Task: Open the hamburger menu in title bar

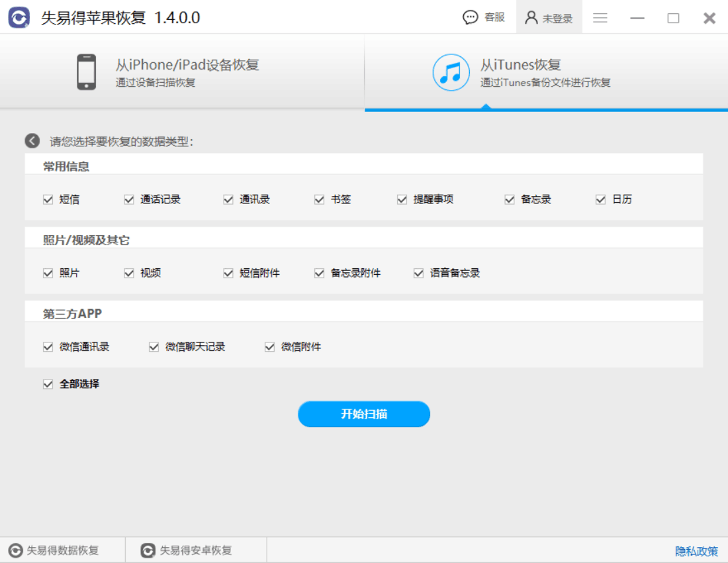Action: pos(600,18)
